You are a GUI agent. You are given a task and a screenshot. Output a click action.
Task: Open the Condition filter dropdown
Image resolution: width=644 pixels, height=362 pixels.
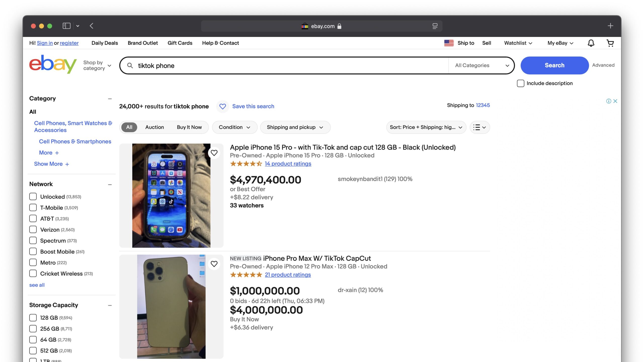[x=234, y=127]
